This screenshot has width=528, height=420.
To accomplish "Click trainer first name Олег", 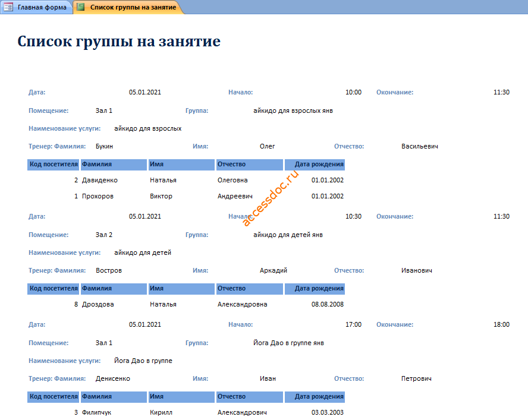I will (268, 146).
